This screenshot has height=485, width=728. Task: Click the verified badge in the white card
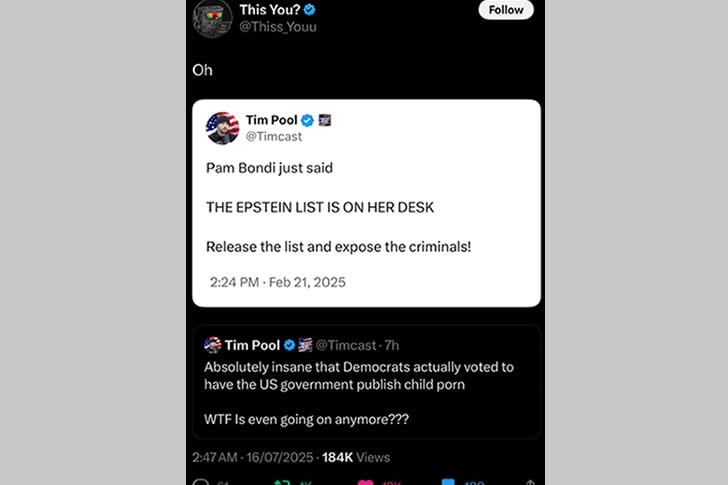pos(308,121)
